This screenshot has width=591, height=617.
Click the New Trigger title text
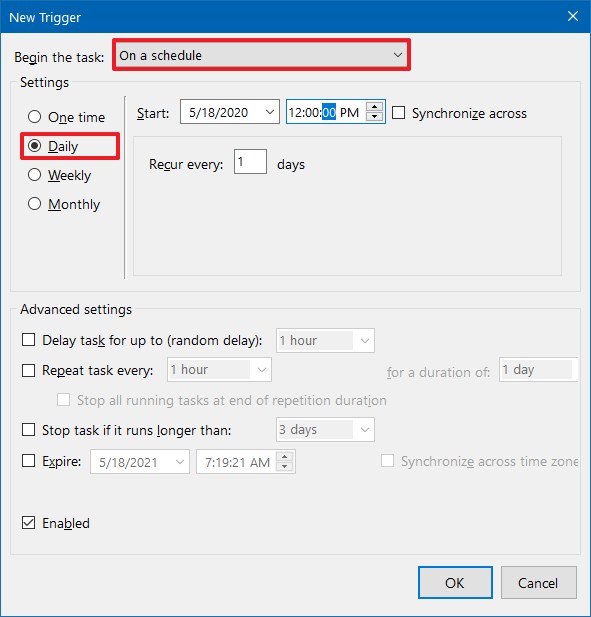click(45, 17)
